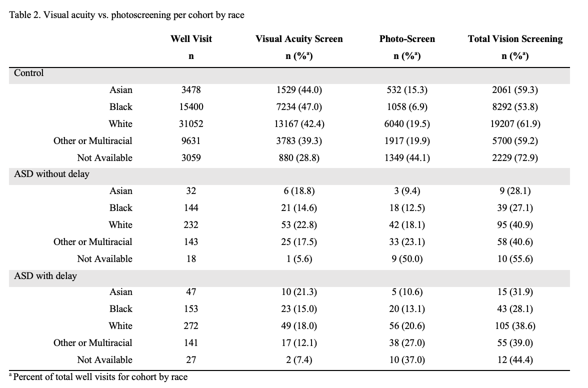Select the cell reading 7234 (47.0)

coord(299,107)
